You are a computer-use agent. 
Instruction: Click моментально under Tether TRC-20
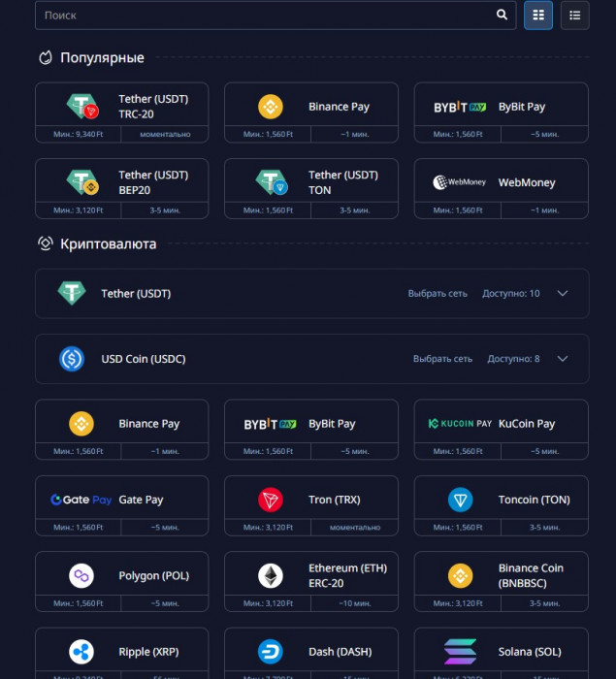pos(165,134)
